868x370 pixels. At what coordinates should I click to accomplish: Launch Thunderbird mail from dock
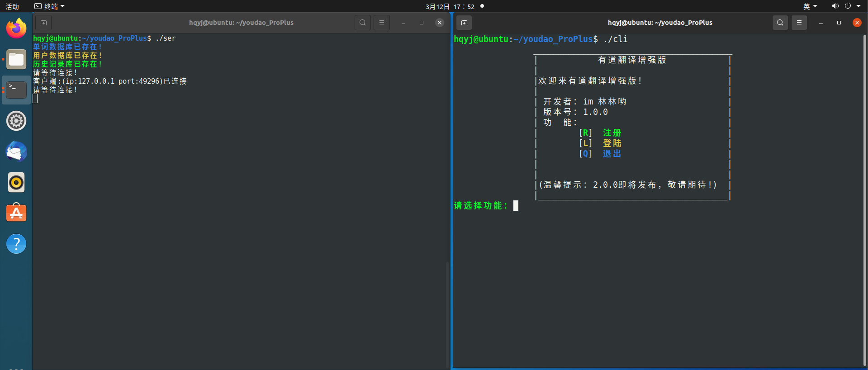(x=16, y=152)
